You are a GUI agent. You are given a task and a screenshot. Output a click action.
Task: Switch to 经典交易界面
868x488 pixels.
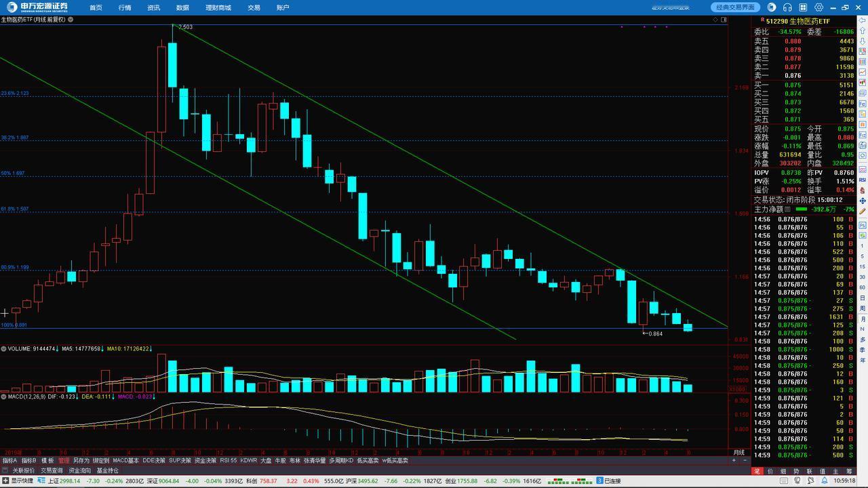tap(736, 7)
